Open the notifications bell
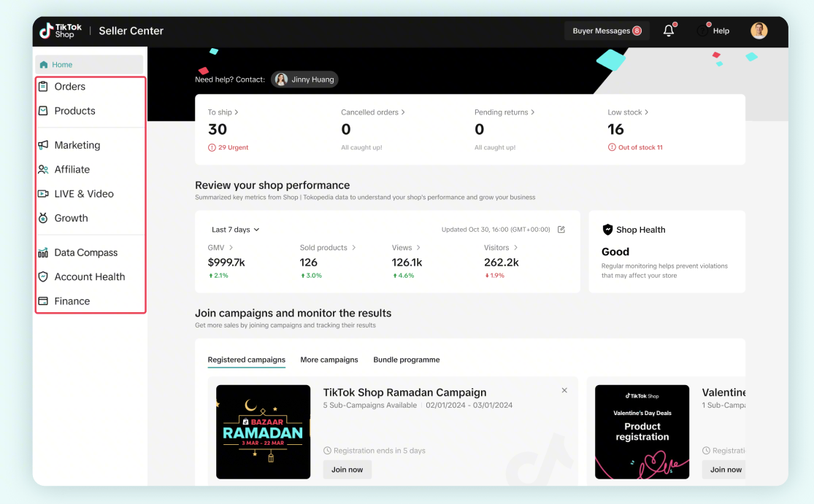 click(669, 31)
